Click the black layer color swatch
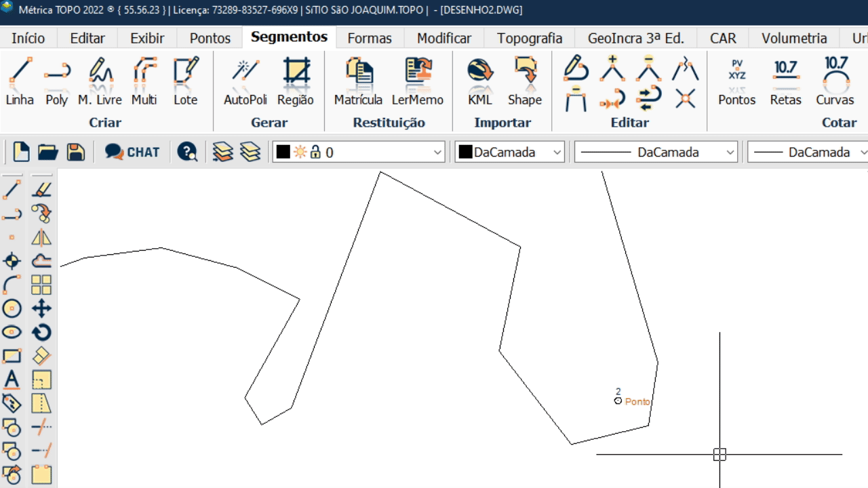 283,152
